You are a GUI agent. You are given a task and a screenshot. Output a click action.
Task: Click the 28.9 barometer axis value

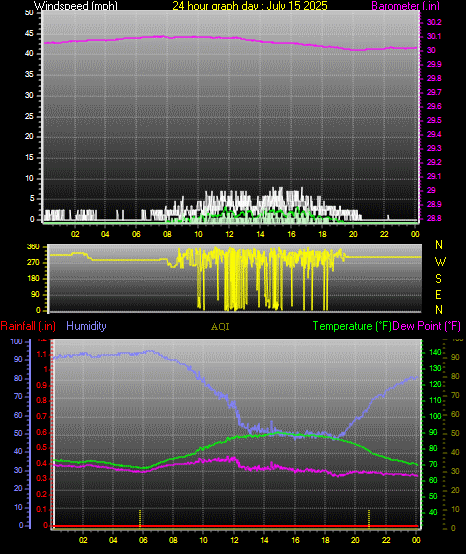(x=434, y=204)
